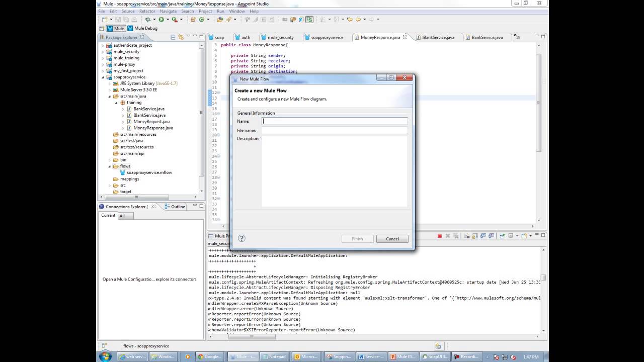Close the MoneyResponse.java editor tab

405,37
